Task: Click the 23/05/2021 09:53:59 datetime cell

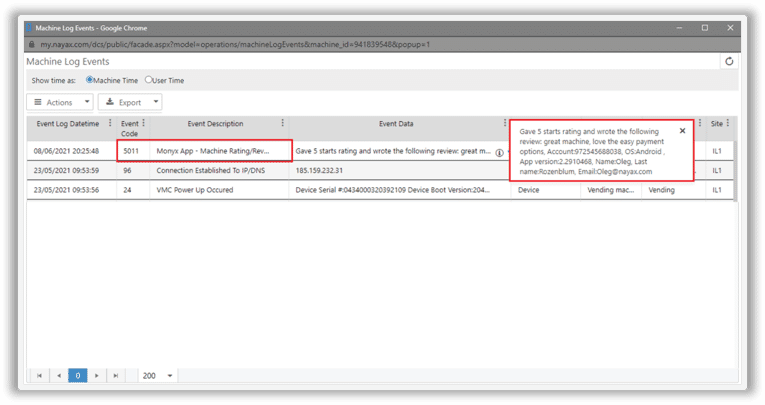Action: pos(66,171)
